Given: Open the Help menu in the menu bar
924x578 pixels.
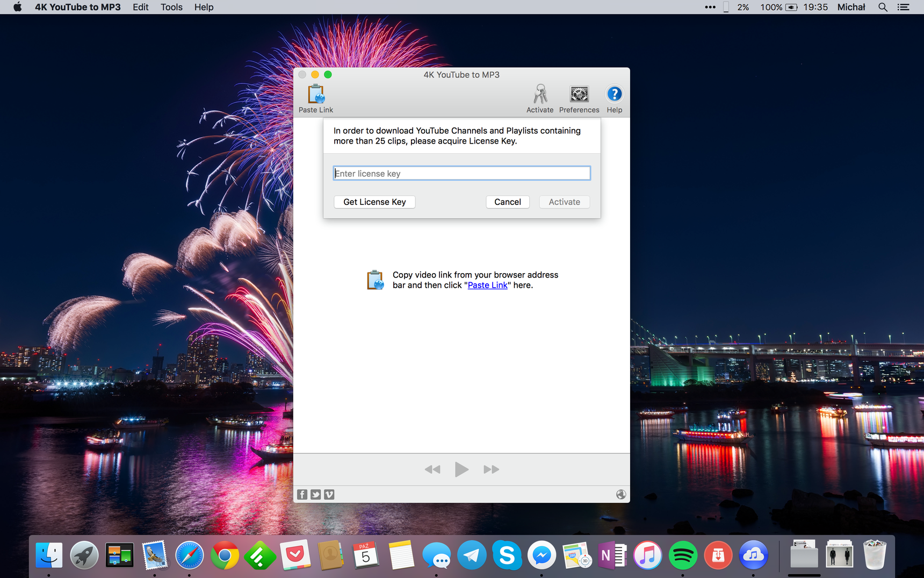Looking at the screenshot, I should [204, 7].
